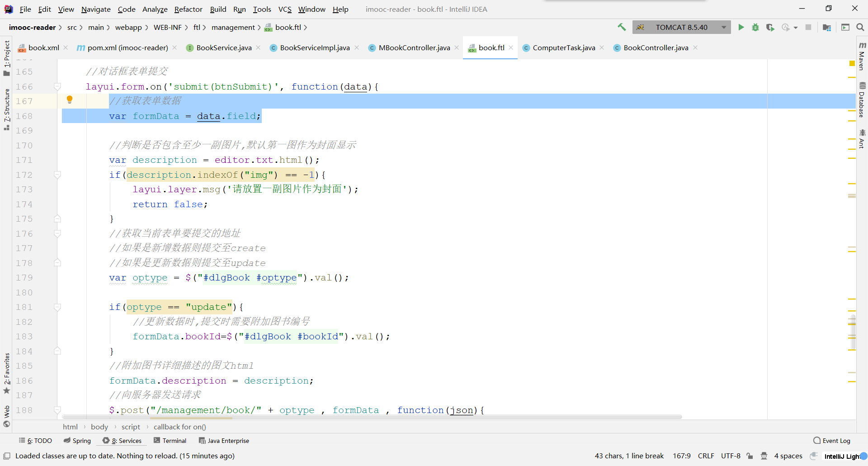Start debugging with the bug icon
This screenshot has height=466, width=868.
(x=755, y=27)
